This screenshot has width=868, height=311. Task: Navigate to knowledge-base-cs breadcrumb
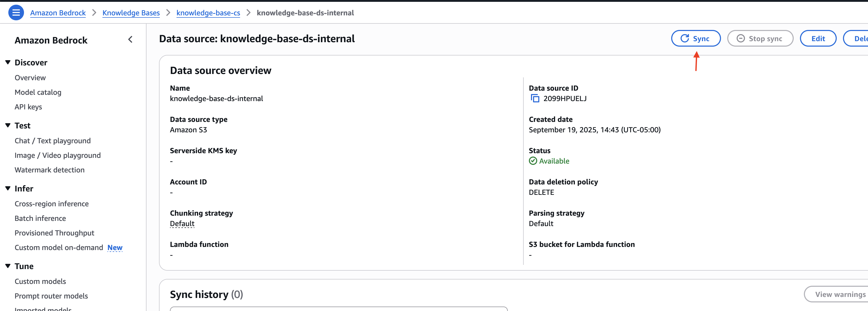click(208, 13)
